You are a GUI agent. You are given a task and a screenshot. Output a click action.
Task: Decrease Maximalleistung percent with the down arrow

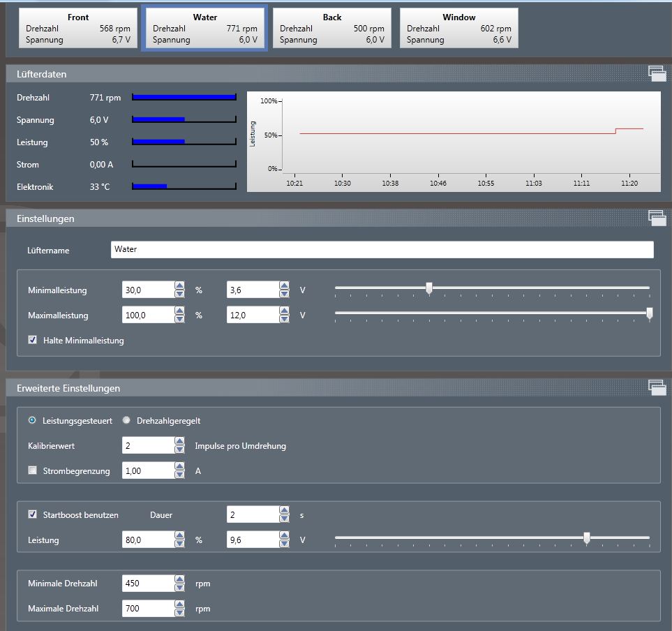point(179,319)
